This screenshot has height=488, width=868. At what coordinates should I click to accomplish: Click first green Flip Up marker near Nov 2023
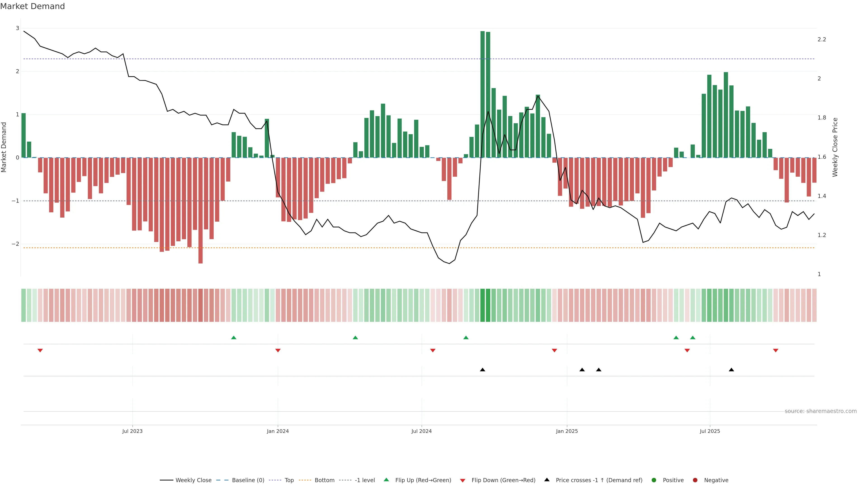tap(234, 338)
